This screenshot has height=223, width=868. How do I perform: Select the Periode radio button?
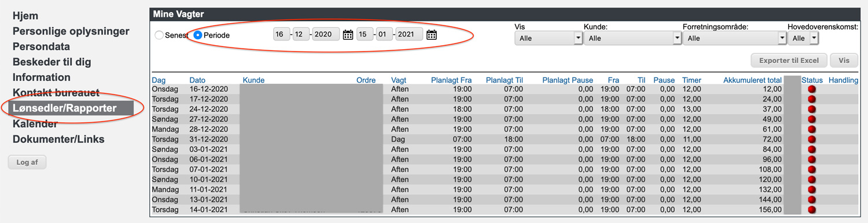[x=198, y=35]
